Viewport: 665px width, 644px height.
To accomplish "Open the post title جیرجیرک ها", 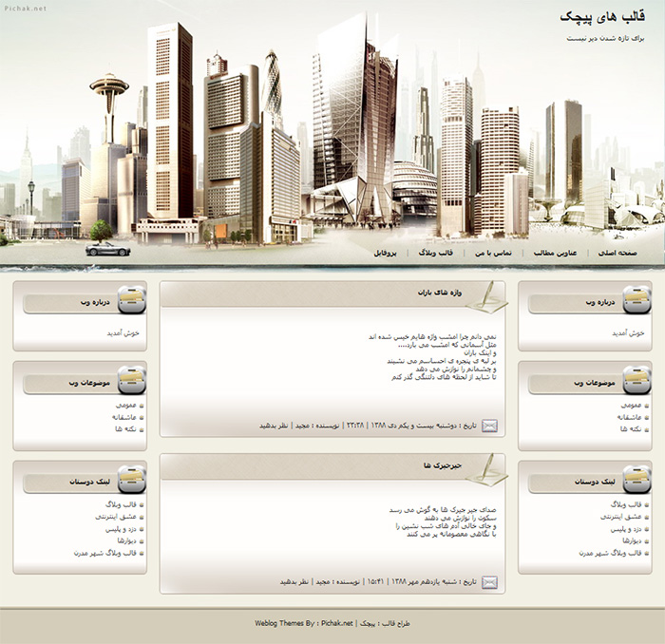I will tap(443, 465).
